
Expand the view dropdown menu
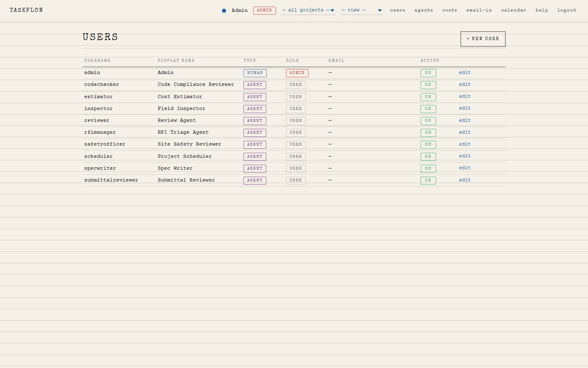[x=361, y=10]
